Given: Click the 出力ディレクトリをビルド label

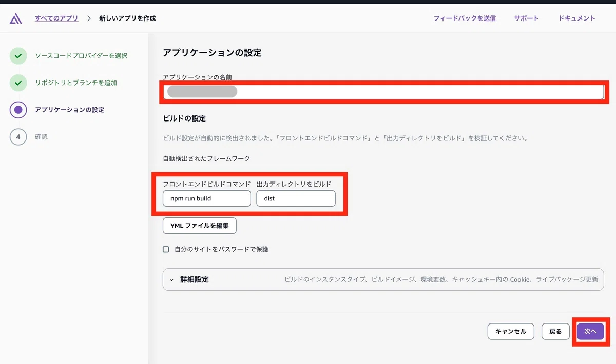Looking at the screenshot, I should [x=294, y=184].
